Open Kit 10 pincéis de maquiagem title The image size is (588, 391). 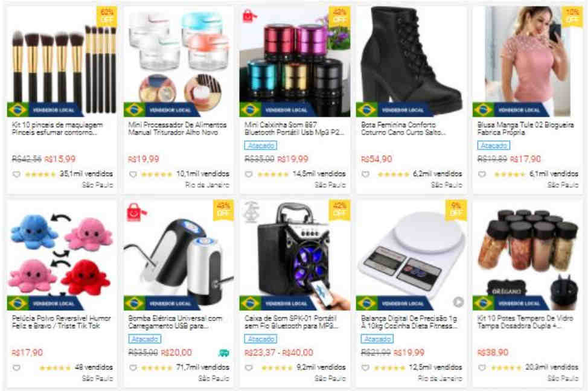point(57,129)
